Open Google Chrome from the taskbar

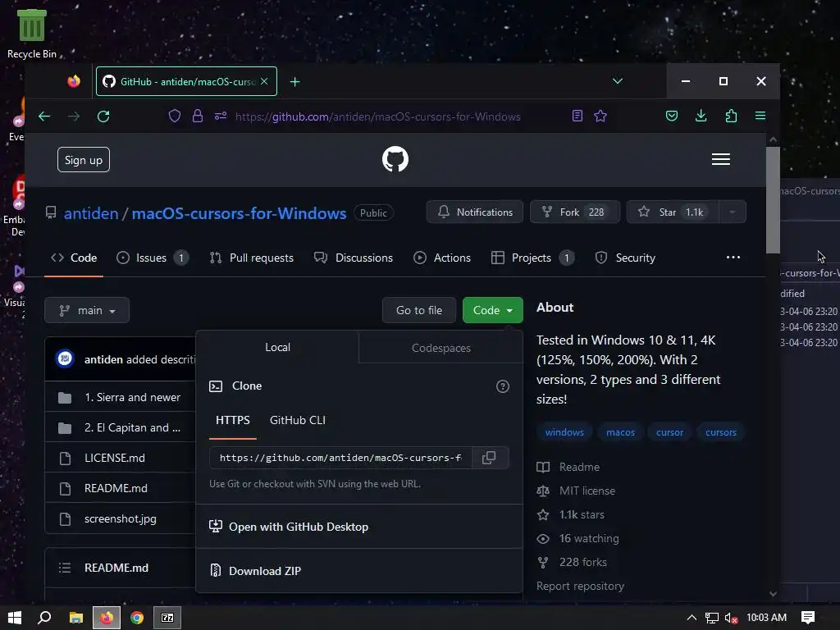pos(137,618)
